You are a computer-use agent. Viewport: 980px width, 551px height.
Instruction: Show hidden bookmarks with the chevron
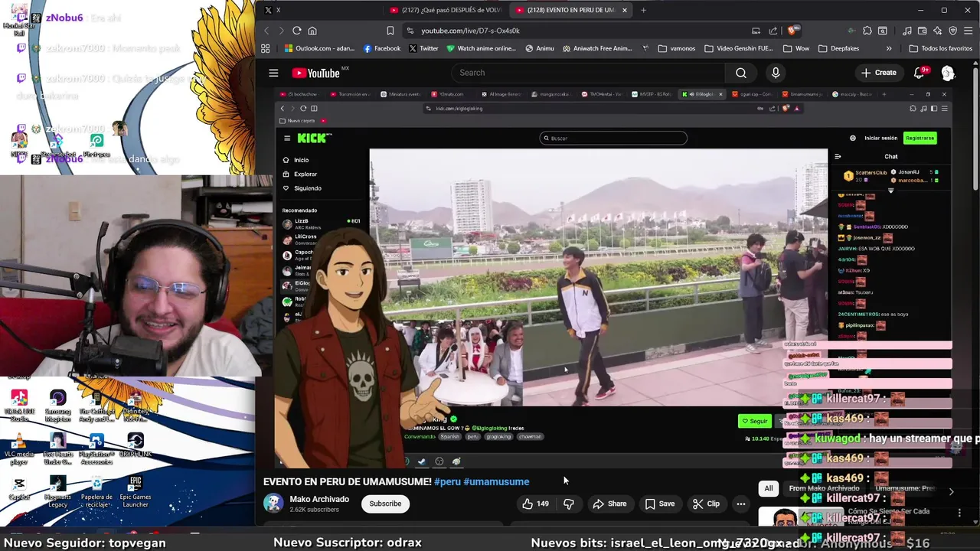click(x=889, y=48)
